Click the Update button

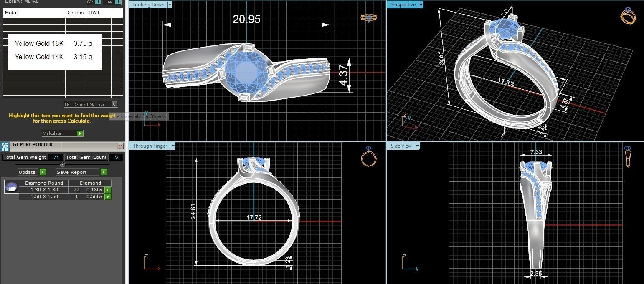32,172
